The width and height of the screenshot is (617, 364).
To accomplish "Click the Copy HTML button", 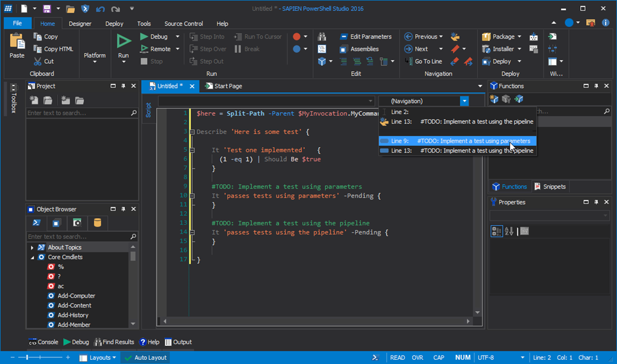I will point(54,49).
